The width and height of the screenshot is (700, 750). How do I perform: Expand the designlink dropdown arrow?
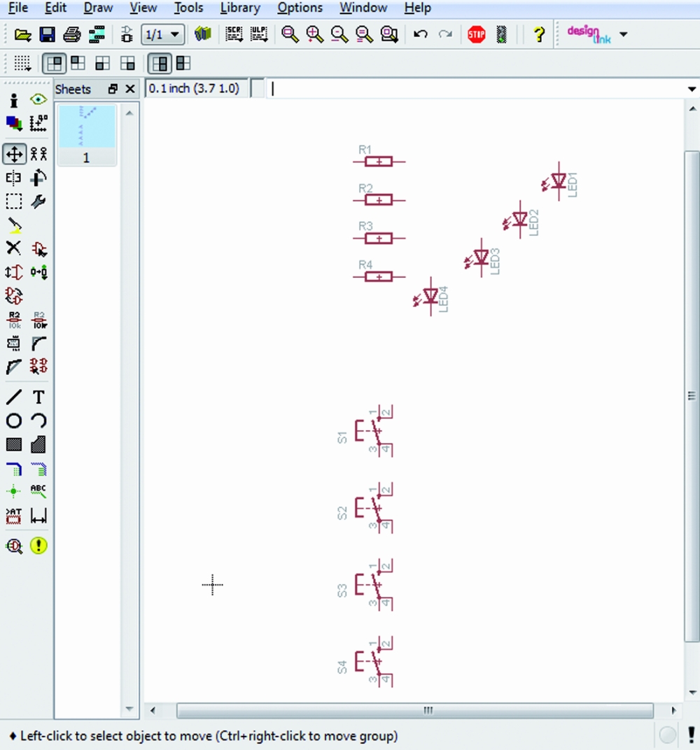click(623, 34)
